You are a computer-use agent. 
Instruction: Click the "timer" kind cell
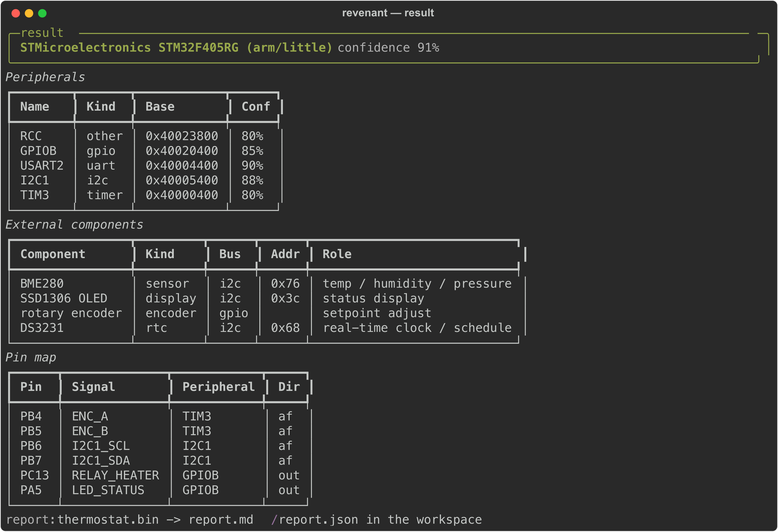[105, 195]
